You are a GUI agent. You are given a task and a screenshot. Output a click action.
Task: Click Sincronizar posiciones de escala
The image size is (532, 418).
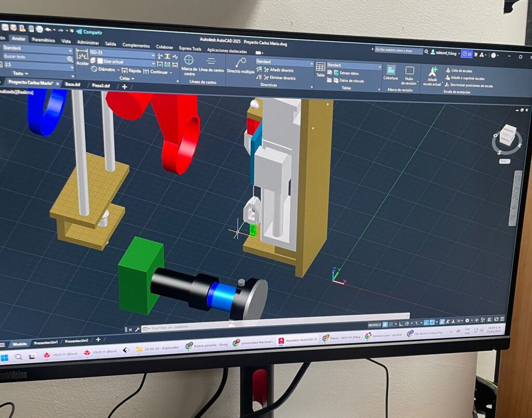pos(469,86)
